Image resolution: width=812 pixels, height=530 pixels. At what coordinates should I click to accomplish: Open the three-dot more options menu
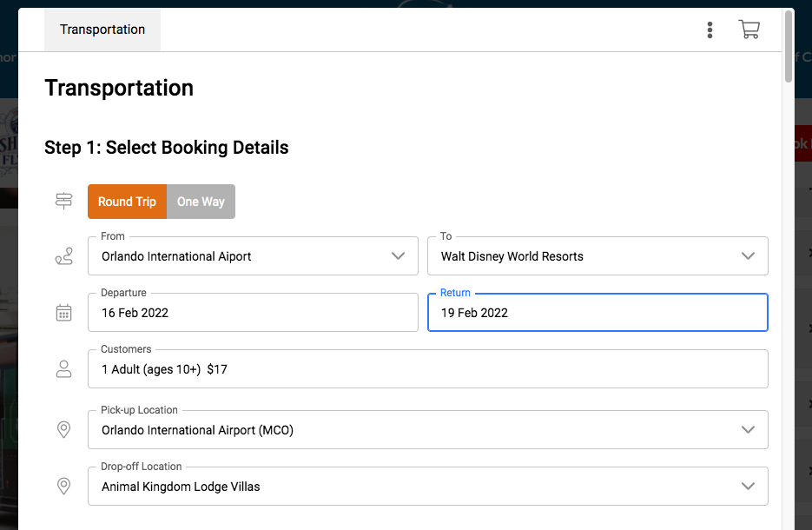point(710,30)
